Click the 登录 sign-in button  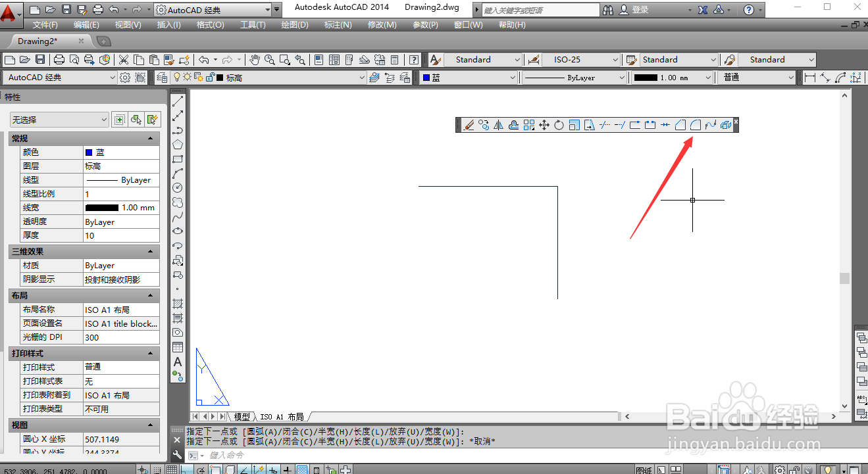coord(634,10)
